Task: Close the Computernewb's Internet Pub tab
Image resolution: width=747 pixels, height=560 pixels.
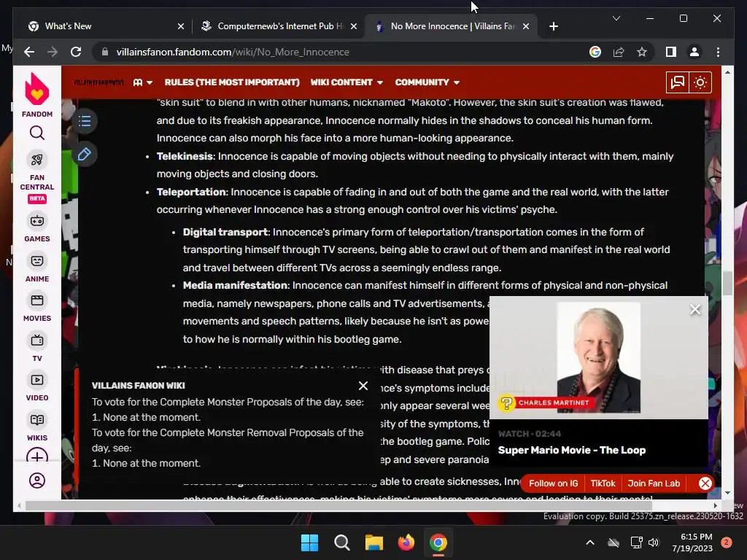Action: pyautogui.click(x=354, y=27)
